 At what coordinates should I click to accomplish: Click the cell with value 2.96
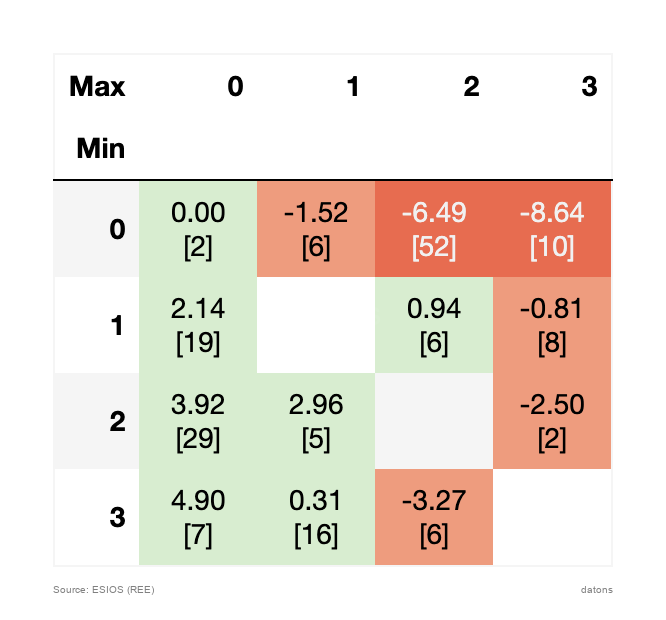tap(316, 421)
